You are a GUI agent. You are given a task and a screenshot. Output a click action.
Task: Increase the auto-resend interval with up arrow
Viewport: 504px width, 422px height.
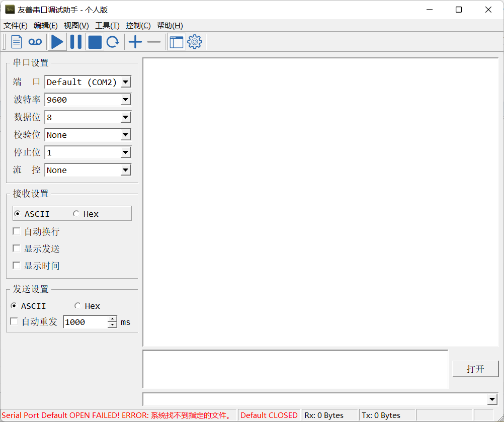[112, 319]
